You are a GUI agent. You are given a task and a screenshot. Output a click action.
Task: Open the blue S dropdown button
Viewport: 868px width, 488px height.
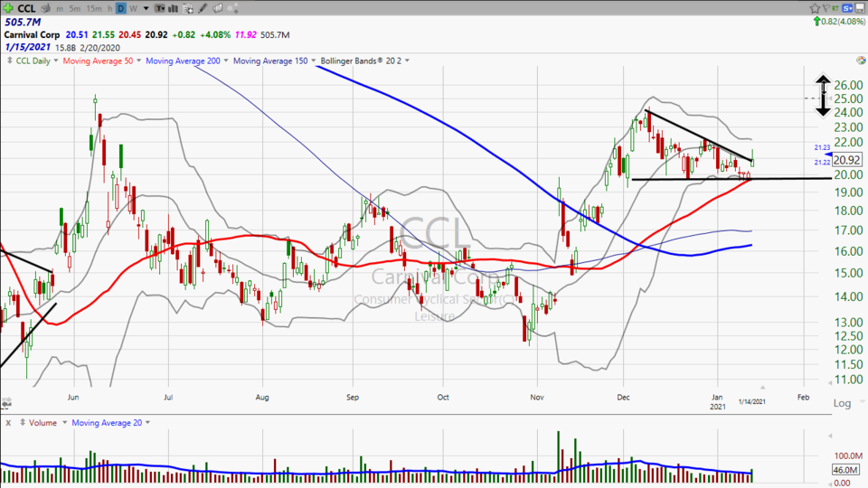847,8
